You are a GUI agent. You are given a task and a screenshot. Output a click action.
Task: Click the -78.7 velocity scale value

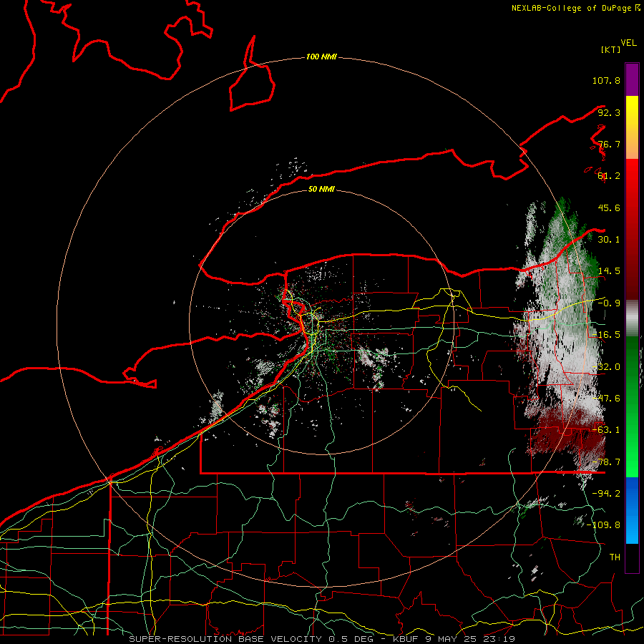click(606, 462)
